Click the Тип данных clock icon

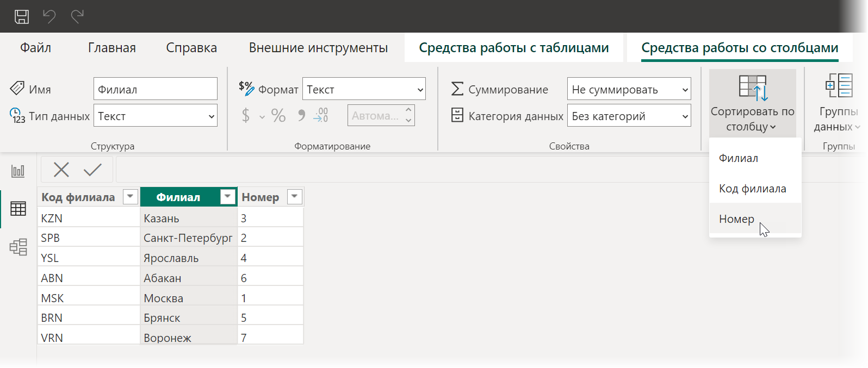pos(17,115)
